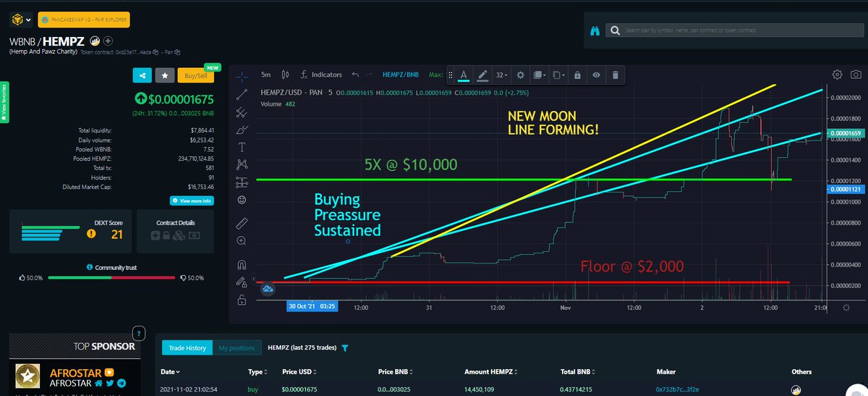Screen dimensions: 868x396
Task: Open AFROSTAR Twitter link
Action: pyautogui.click(x=109, y=383)
